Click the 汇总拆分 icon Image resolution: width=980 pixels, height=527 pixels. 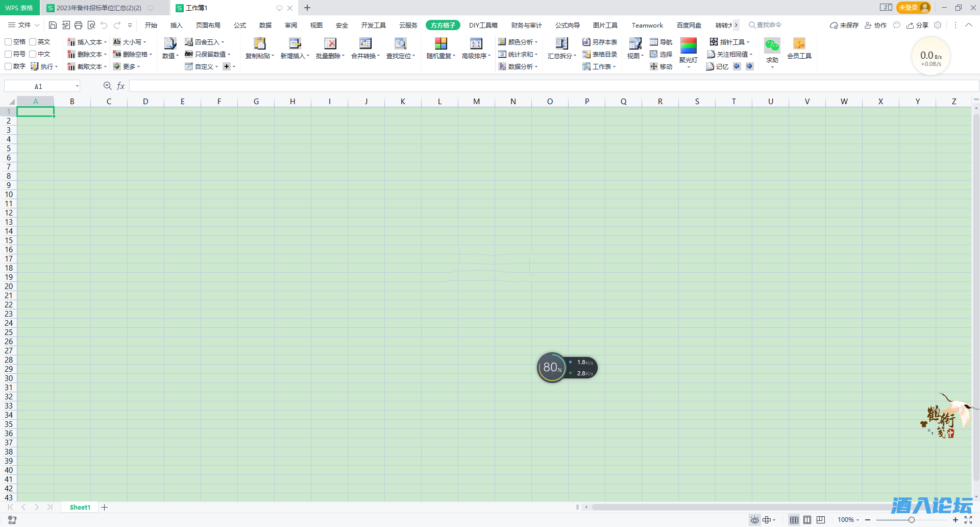(x=561, y=44)
